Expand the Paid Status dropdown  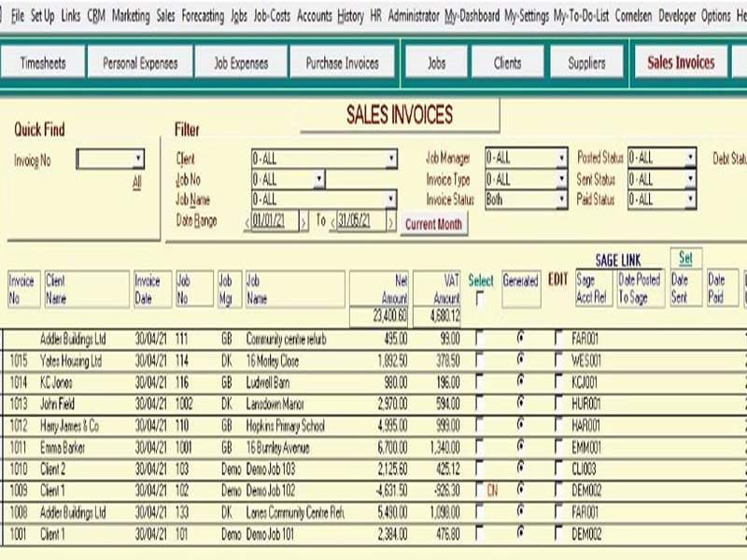point(690,199)
